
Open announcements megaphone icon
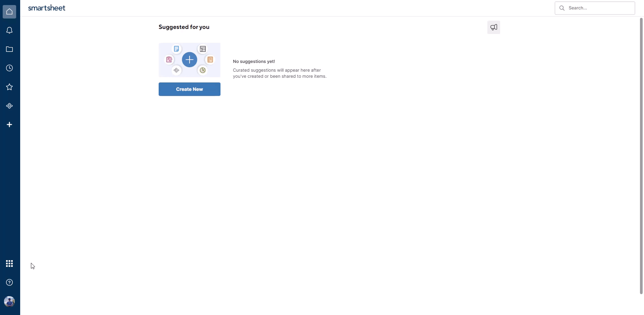coord(493,27)
